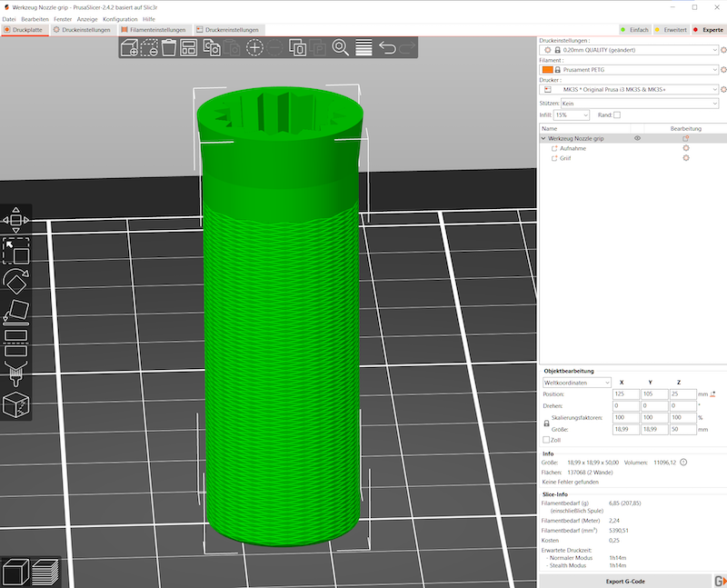Screen dimensions: 727x588
Task: Click the Add object cube icon
Action: tap(129, 48)
